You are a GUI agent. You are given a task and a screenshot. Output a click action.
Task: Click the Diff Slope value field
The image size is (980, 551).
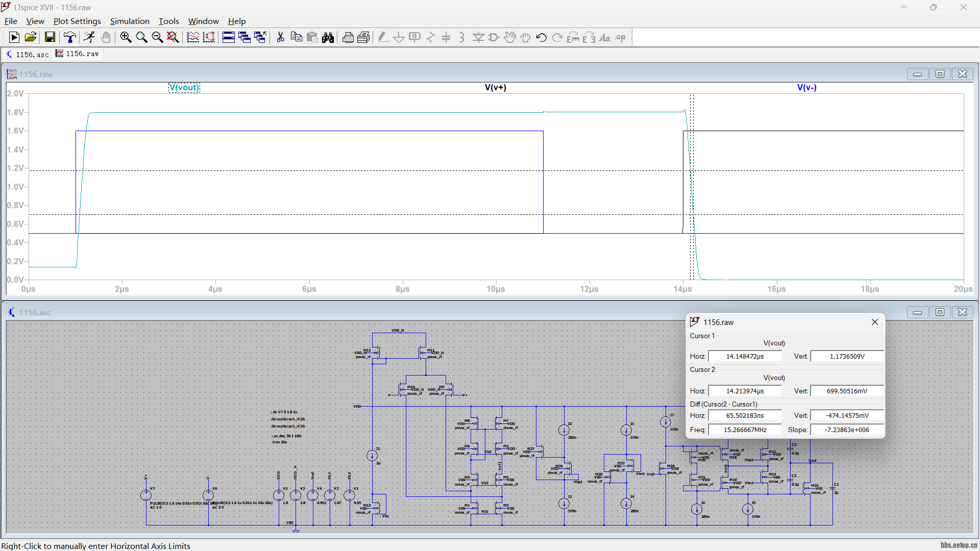847,430
